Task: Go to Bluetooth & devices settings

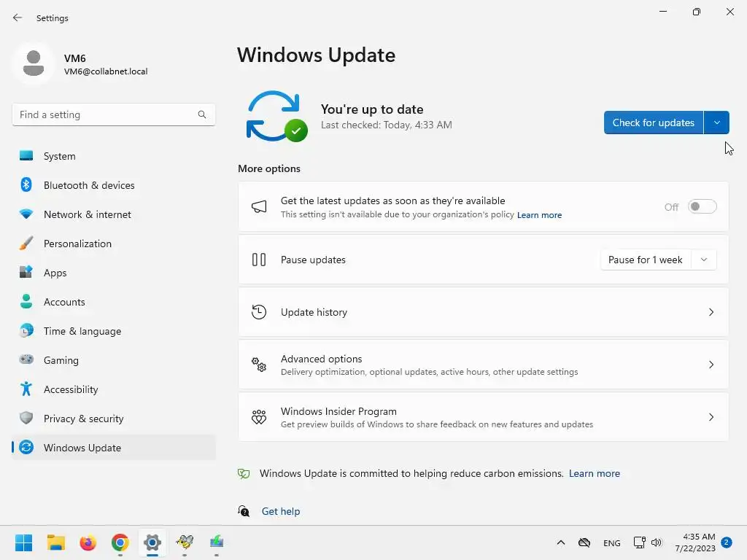Action: coord(114,184)
